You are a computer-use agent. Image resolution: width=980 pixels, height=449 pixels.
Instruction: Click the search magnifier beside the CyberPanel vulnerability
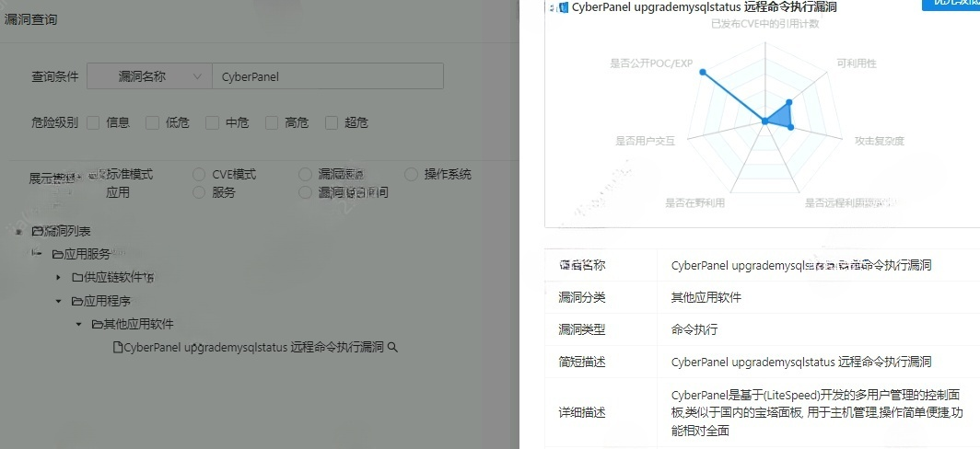coord(393,348)
